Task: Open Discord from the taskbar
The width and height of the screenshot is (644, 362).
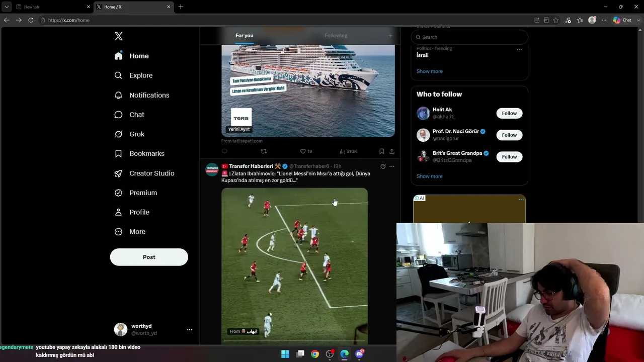Action: (359, 354)
